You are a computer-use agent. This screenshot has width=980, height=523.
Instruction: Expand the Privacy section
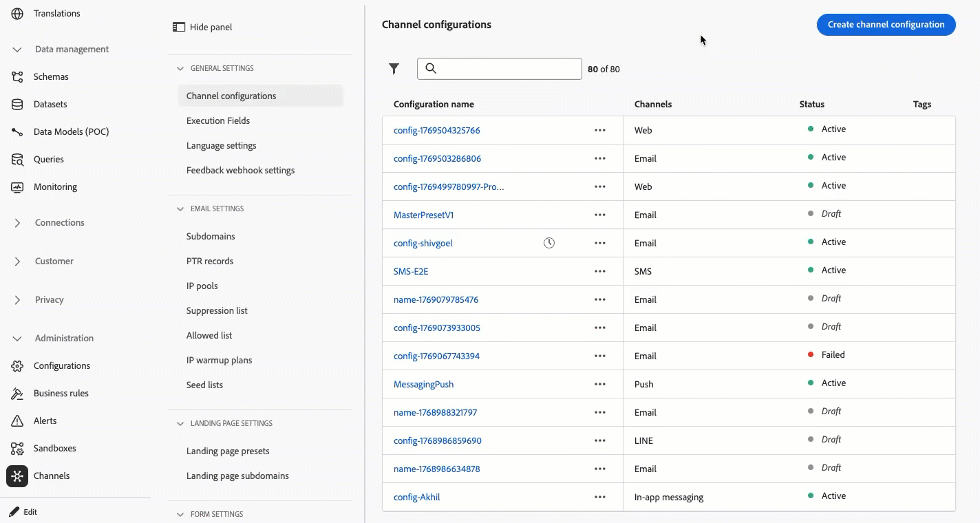17,300
